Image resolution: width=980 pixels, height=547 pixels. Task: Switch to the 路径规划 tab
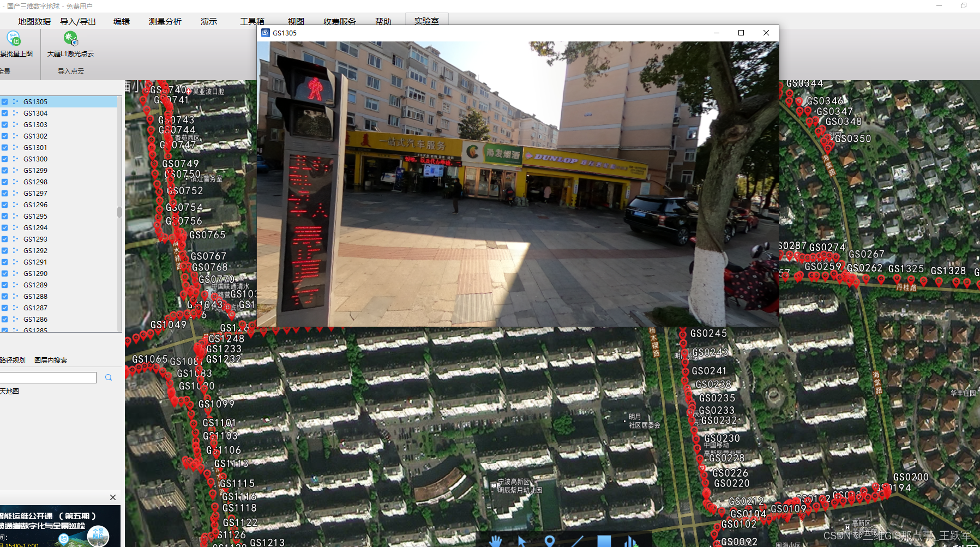pyautogui.click(x=13, y=360)
